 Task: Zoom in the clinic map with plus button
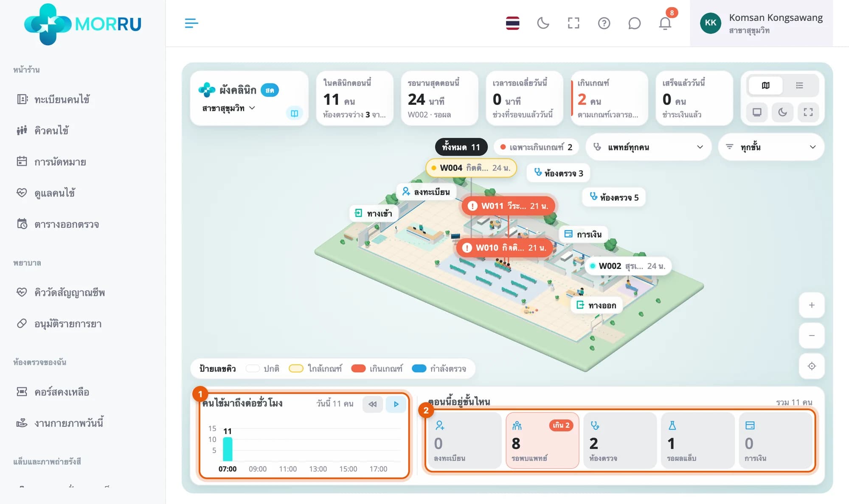pos(812,305)
